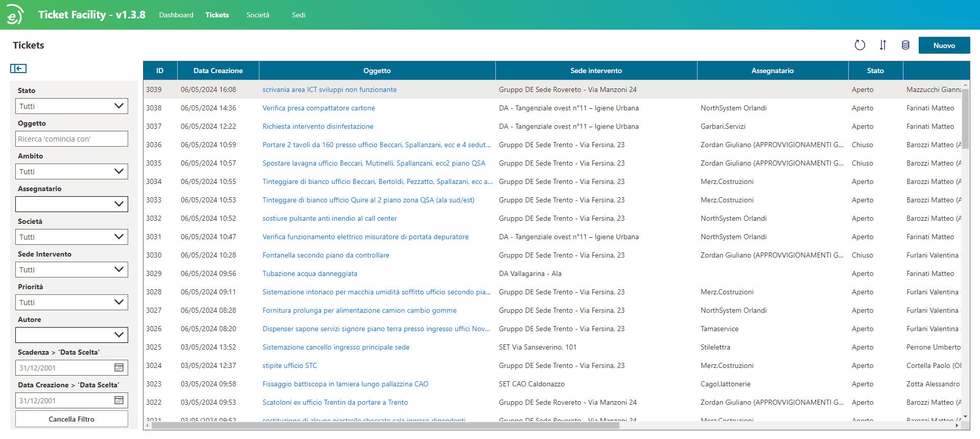This screenshot has width=980, height=439.
Task: Sort by the Data Creazione column header
Action: click(x=218, y=71)
